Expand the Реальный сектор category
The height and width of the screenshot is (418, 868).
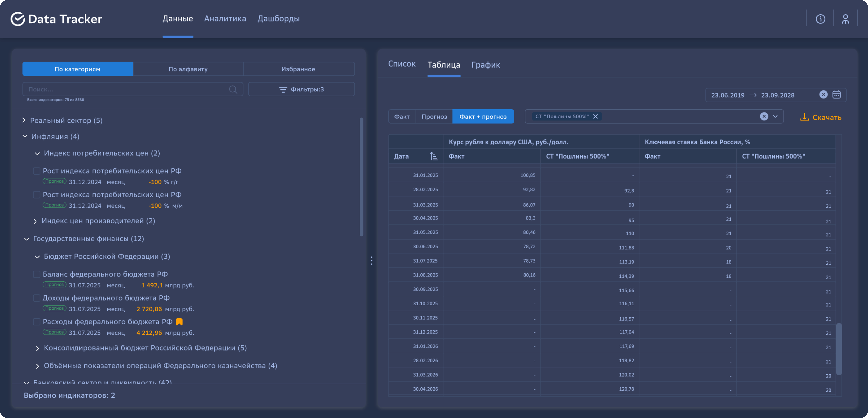[x=24, y=120]
